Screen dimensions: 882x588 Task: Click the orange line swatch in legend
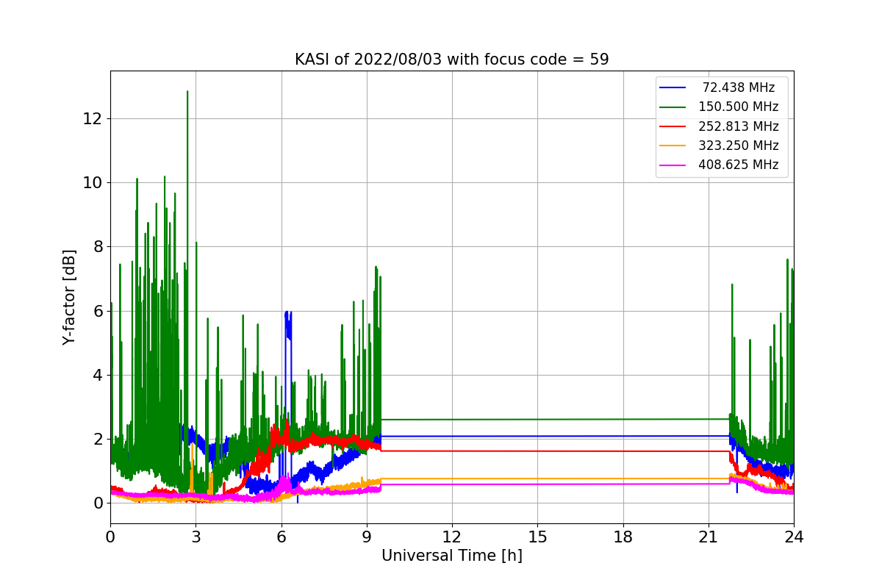[673, 146]
